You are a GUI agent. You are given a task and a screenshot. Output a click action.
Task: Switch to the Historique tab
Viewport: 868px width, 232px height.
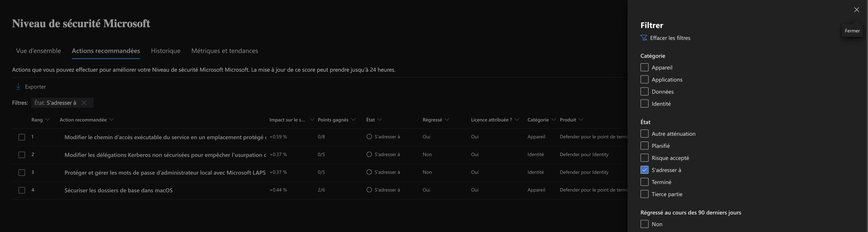[165, 51]
